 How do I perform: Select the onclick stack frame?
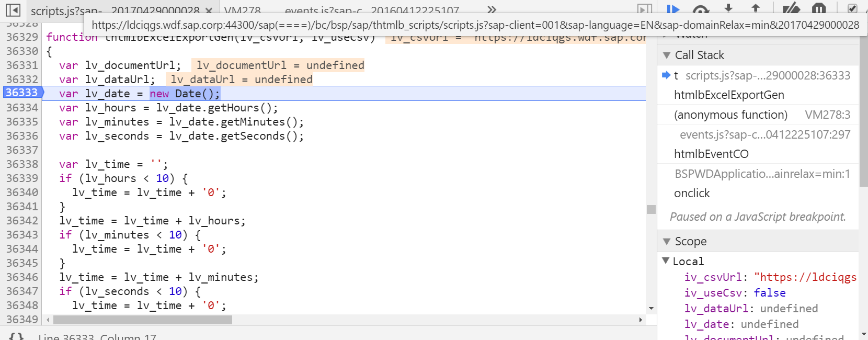tap(692, 193)
